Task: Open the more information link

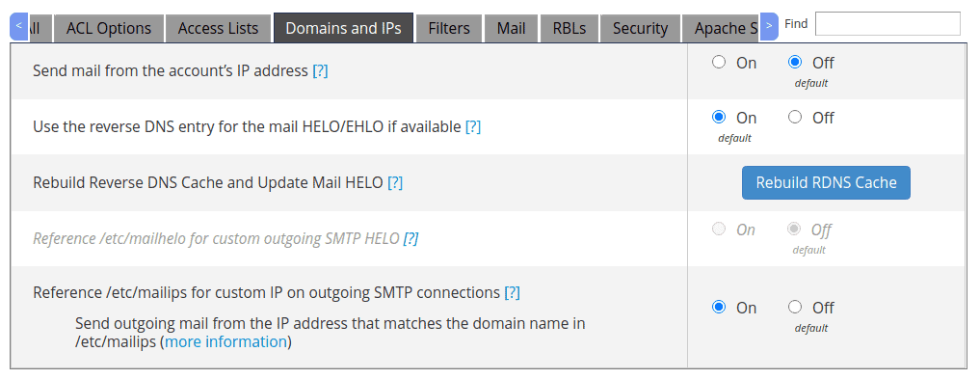Action: tap(225, 342)
